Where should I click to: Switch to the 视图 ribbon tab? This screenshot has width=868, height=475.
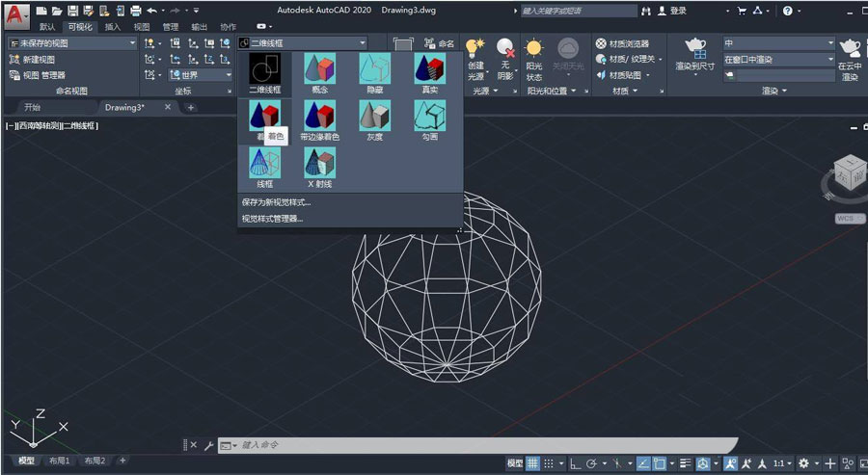point(142,27)
